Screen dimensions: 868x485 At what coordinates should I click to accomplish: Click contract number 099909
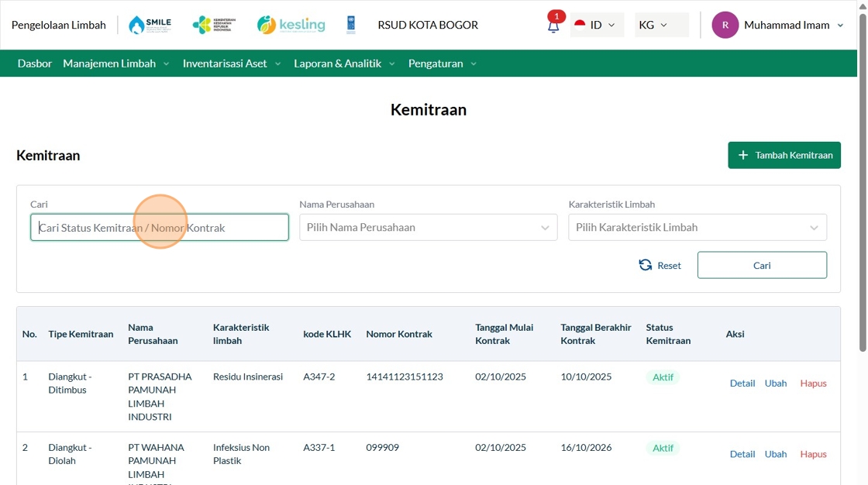click(383, 447)
